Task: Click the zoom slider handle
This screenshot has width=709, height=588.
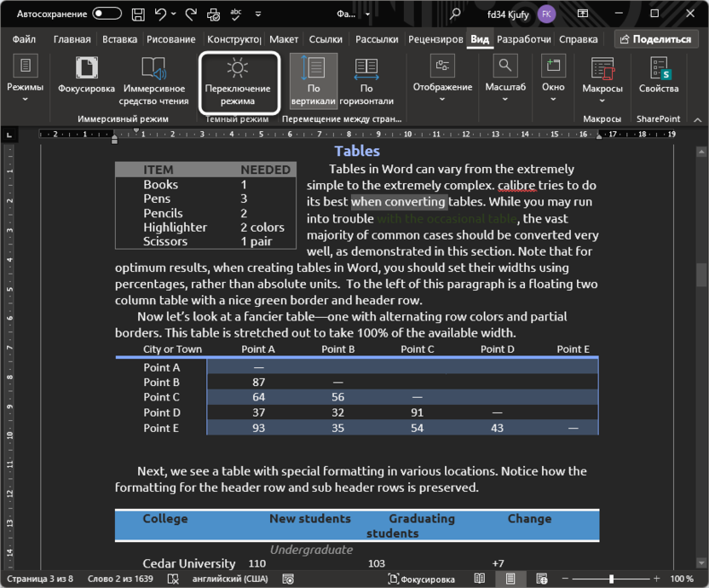Action: pyautogui.click(x=611, y=579)
